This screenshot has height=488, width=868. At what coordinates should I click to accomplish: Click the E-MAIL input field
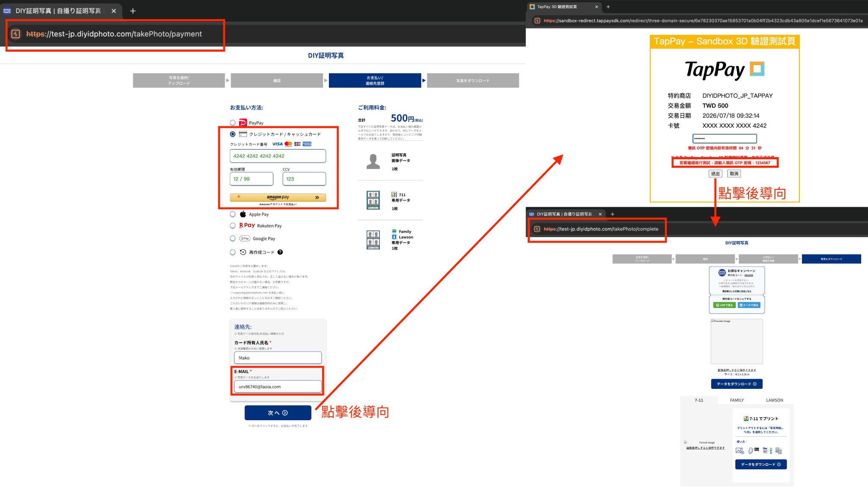pos(278,387)
